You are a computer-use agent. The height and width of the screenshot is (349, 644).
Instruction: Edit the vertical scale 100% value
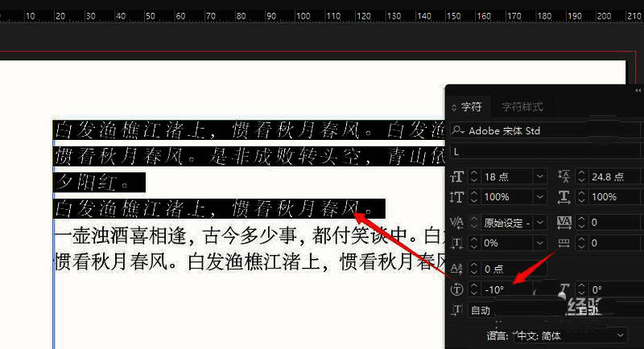(506, 197)
